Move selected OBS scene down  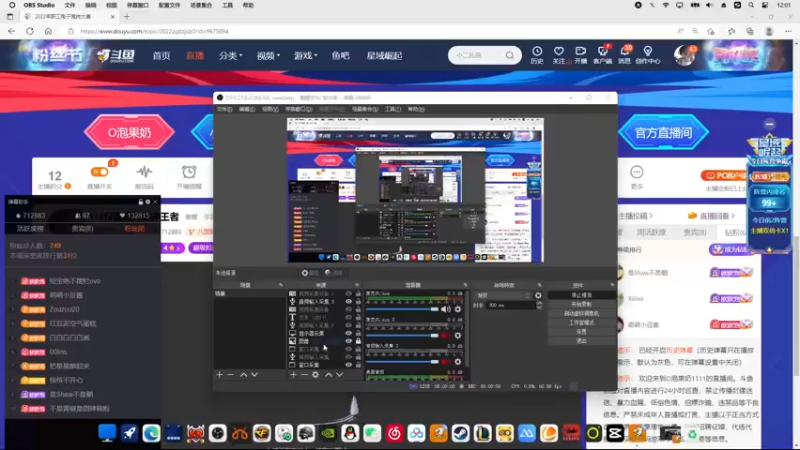255,374
